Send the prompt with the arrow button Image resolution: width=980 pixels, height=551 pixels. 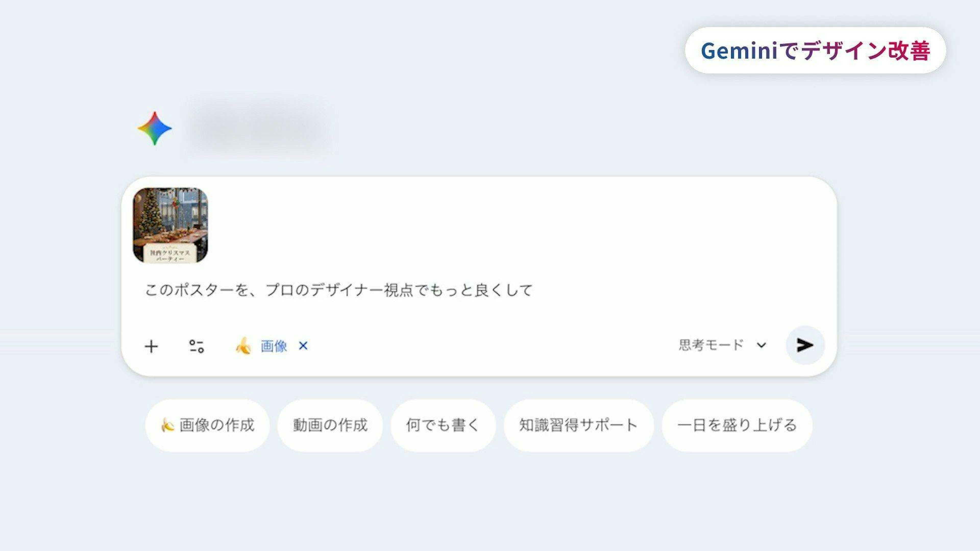805,345
